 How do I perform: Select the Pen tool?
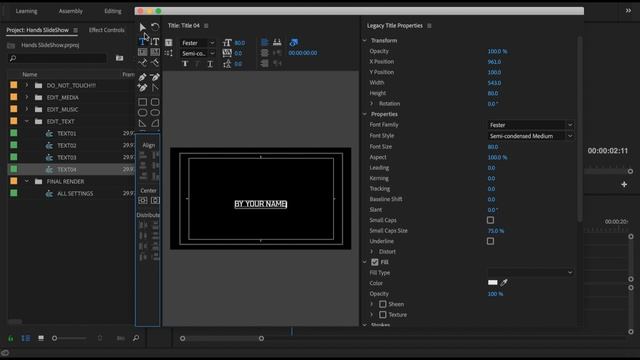(x=142, y=77)
